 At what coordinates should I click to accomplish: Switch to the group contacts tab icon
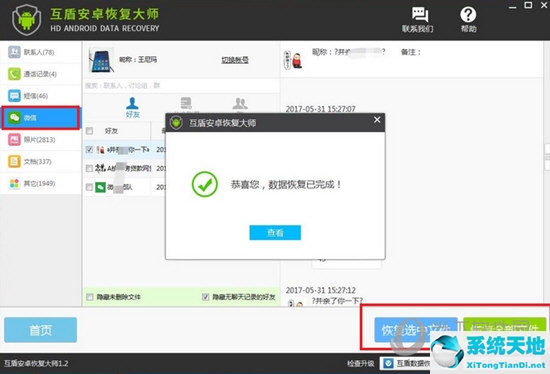click(240, 104)
